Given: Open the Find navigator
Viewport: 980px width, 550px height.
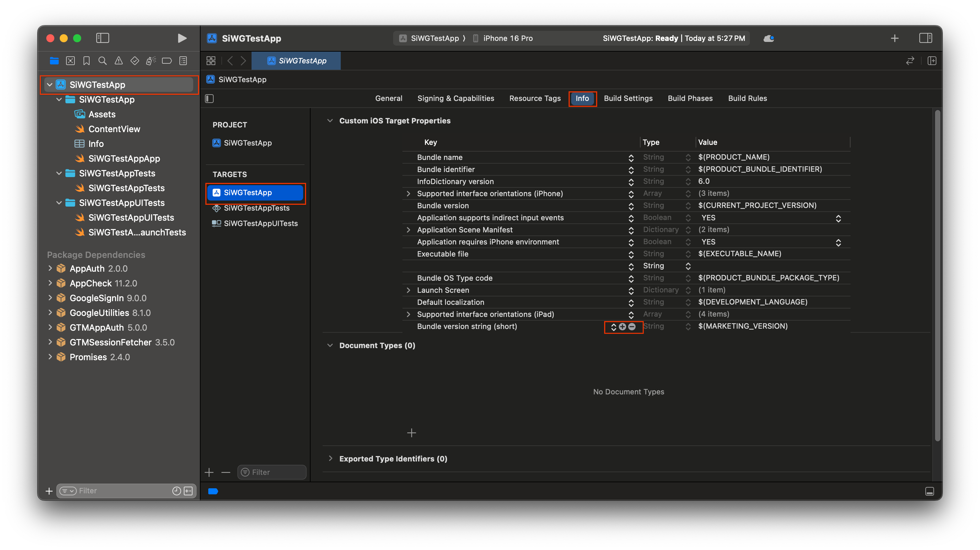Looking at the screenshot, I should click(102, 60).
